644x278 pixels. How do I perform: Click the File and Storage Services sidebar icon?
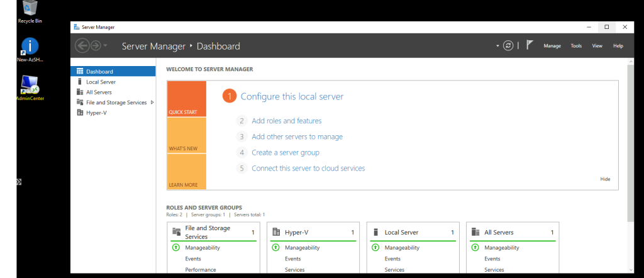tap(80, 103)
